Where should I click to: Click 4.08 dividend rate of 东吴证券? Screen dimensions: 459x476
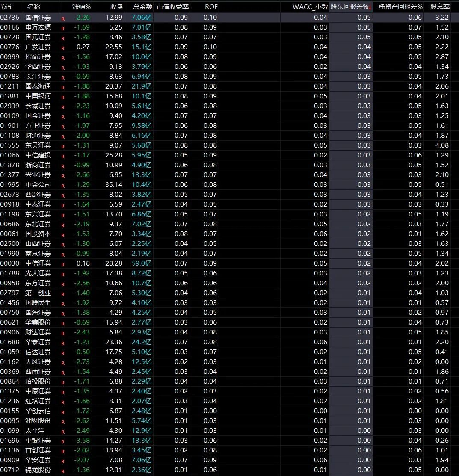click(442, 145)
